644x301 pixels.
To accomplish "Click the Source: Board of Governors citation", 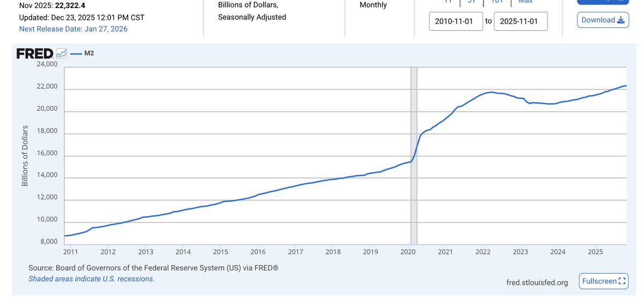I will point(153,268).
